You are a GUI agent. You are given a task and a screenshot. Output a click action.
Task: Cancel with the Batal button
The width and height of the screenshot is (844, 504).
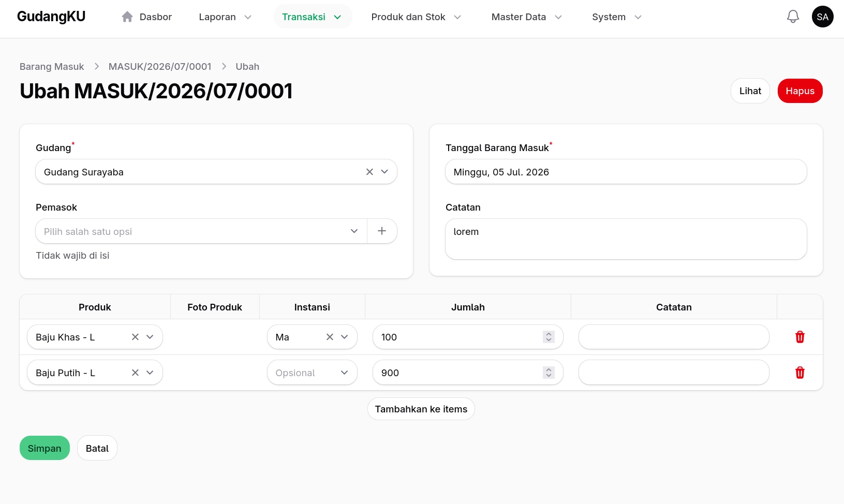click(x=97, y=448)
